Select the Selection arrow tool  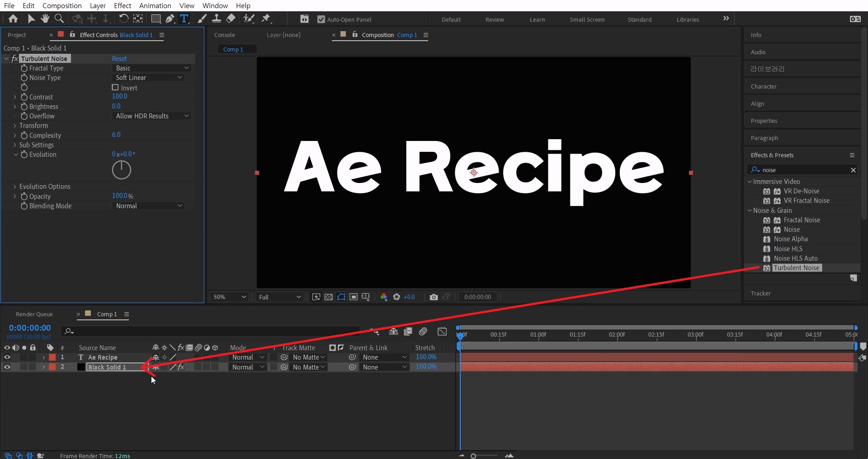(31, 19)
